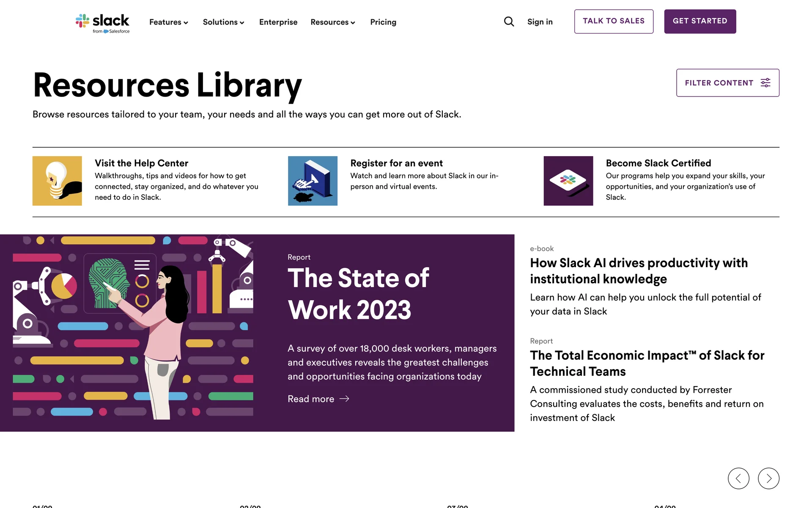Expand the Solutions dropdown menu
This screenshot has width=812, height=508.
coord(223,22)
